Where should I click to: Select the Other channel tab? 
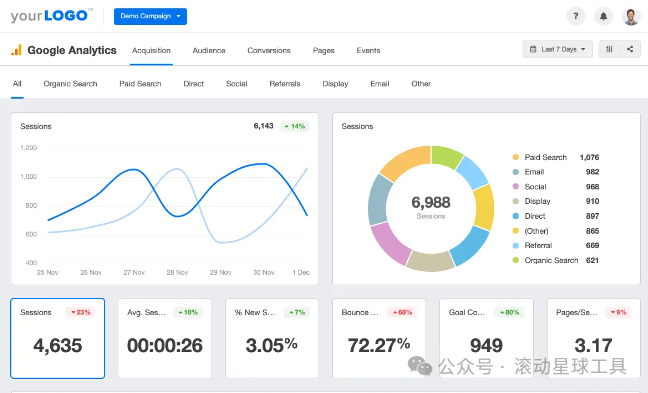pos(421,84)
